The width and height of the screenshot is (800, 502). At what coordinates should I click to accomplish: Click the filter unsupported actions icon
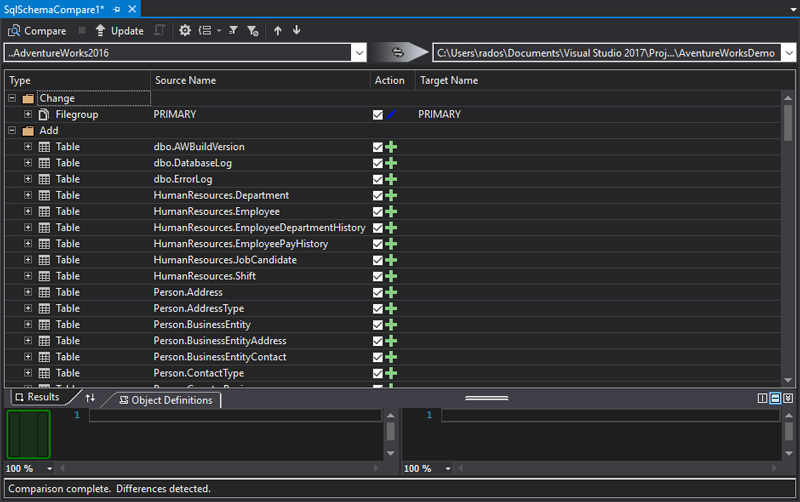(253, 31)
